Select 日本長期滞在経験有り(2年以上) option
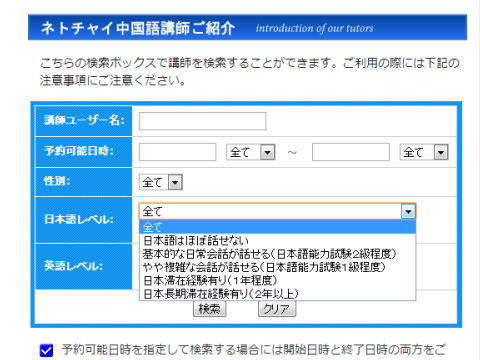Viewport: 480px width, 360px height. point(277,294)
